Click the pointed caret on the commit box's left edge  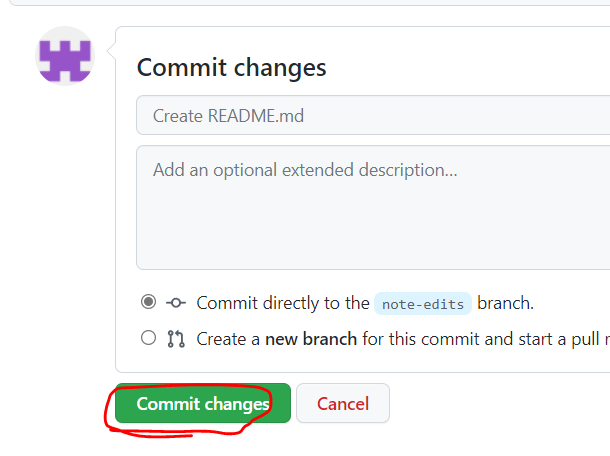(112, 51)
